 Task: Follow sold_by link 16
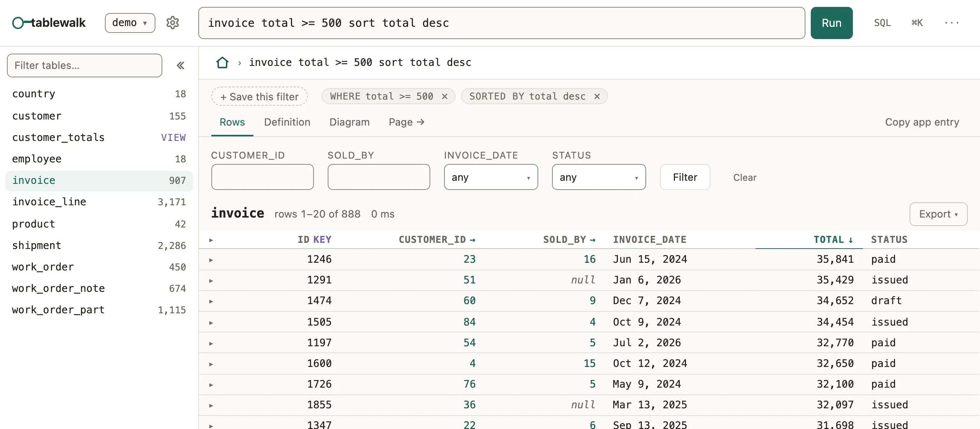point(590,260)
